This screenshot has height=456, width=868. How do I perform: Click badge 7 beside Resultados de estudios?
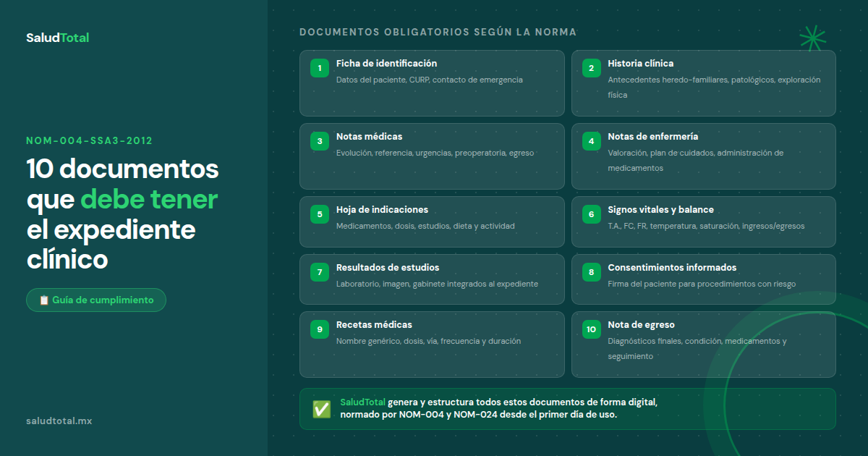click(x=319, y=271)
